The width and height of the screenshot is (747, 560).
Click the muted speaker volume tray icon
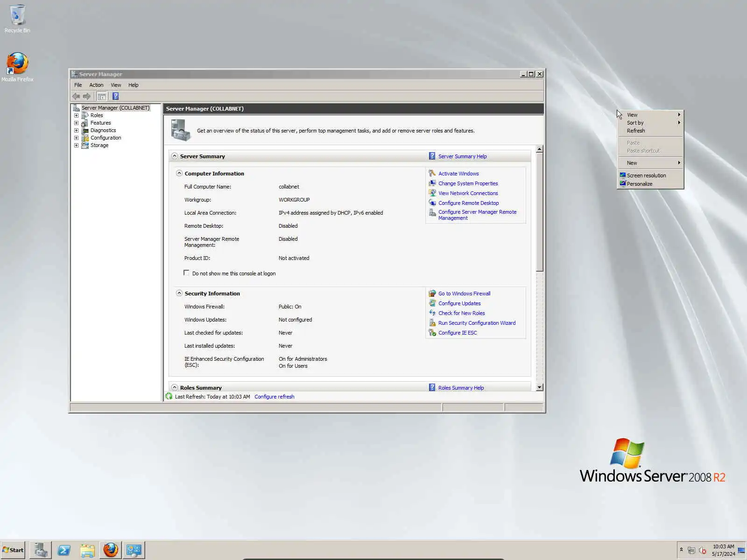click(702, 551)
